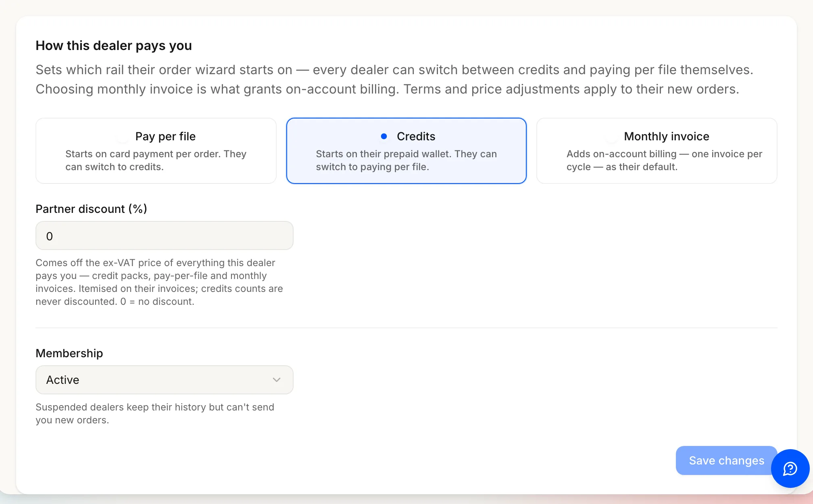Click 'Suspended dealers keep their history' helper text

click(x=155, y=413)
